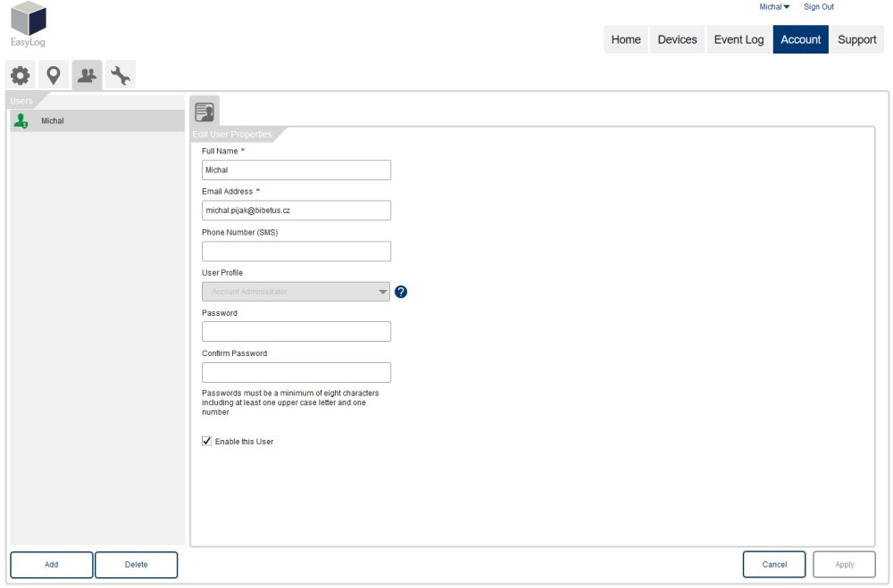The height and width of the screenshot is (588, 893).
Task: Focus the Phone Number (SMS) field
Action: [296, 252]
